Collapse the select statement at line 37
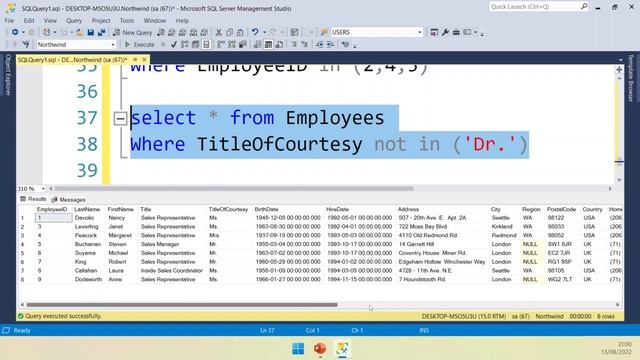 pyautogui.click(x=120, y=118)
